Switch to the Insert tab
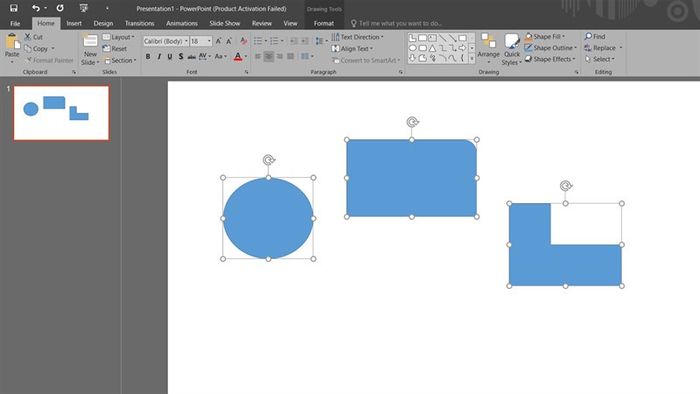 point(74,23)
